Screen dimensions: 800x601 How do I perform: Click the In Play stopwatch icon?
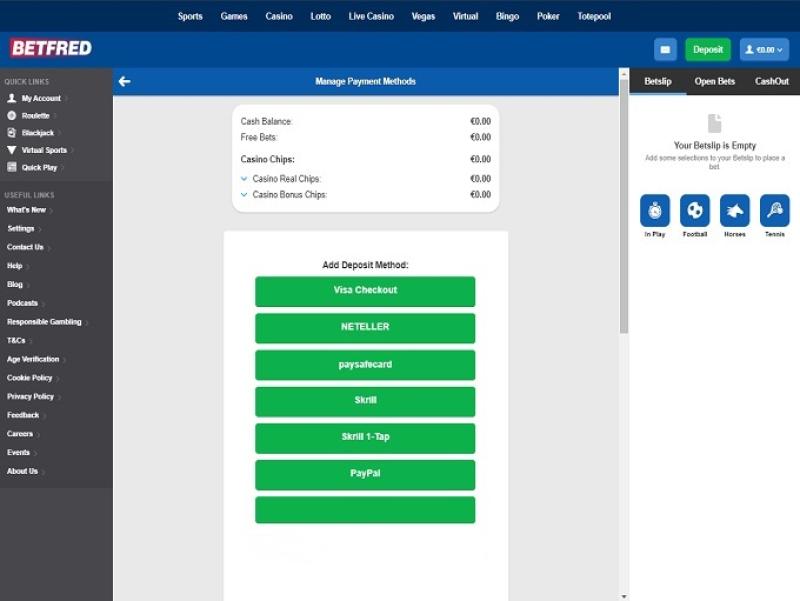[x=655, y=211]
